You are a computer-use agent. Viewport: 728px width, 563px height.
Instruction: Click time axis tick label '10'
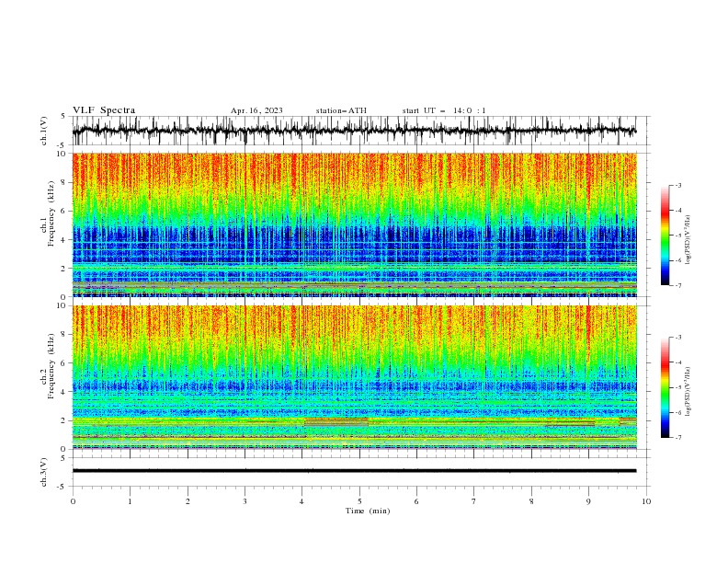pyautogui.click(x=646, y=501)
